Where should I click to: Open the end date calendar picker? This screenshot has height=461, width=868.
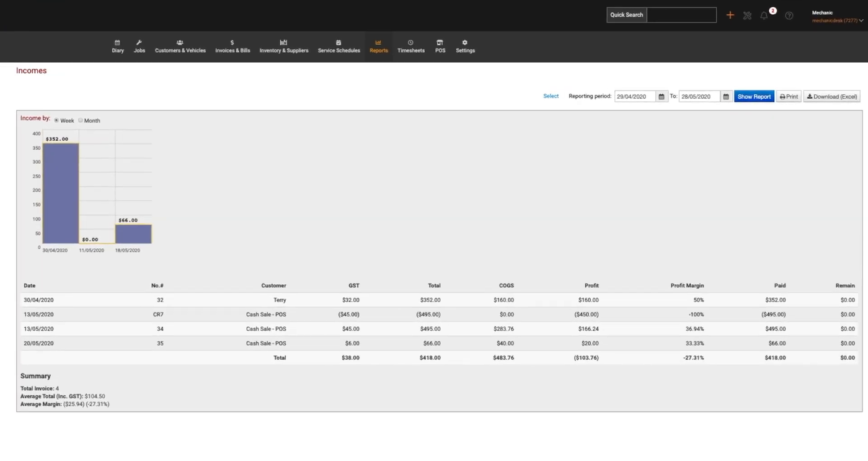tap(726, 97)
